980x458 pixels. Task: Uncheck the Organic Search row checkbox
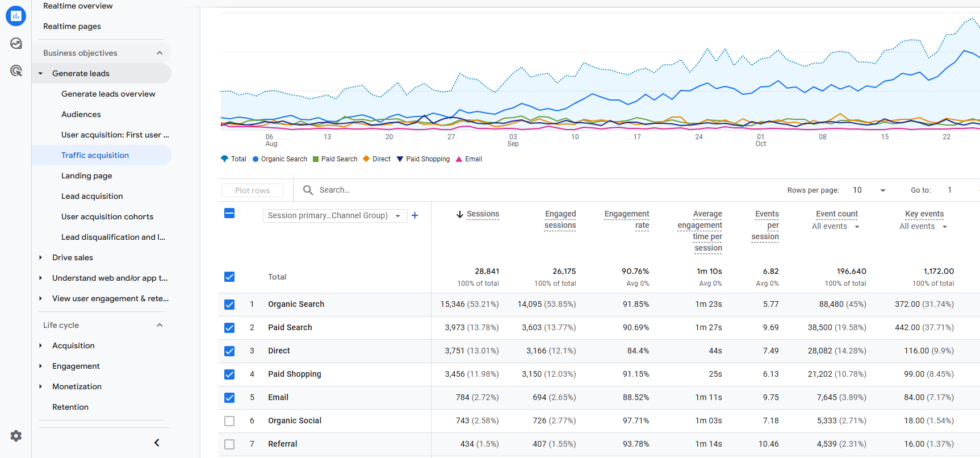229,305
